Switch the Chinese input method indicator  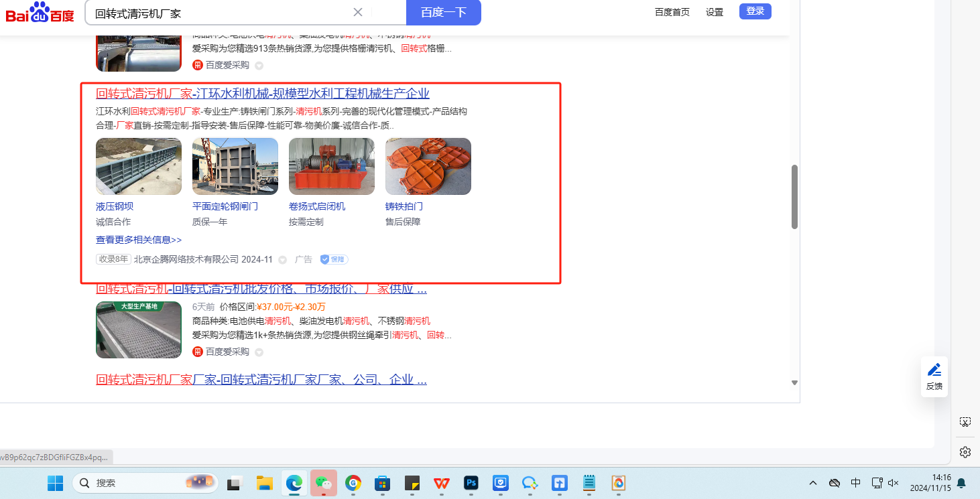[x=856, y=483]
